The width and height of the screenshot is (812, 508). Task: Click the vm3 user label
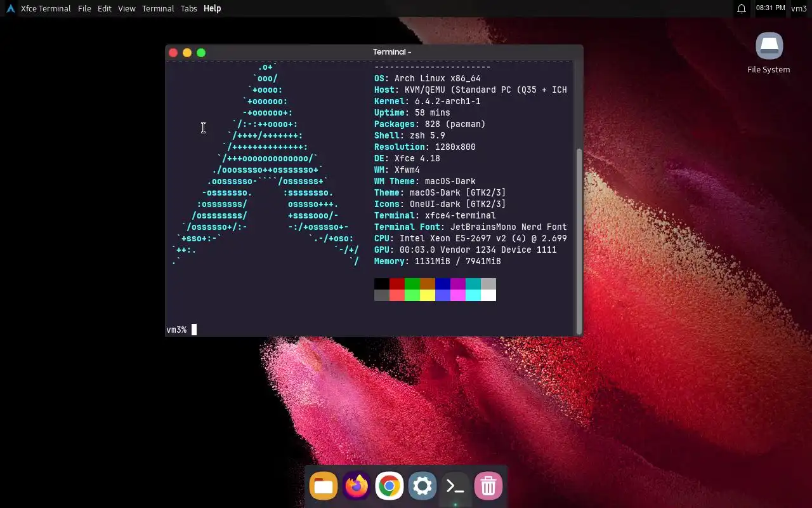(x=799, y=8)
